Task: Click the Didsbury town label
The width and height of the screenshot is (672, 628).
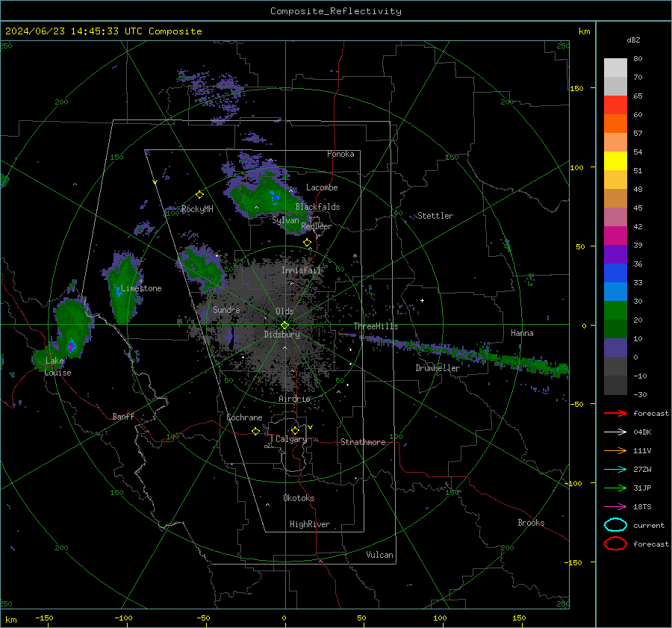Action: [x=281, y=335]
